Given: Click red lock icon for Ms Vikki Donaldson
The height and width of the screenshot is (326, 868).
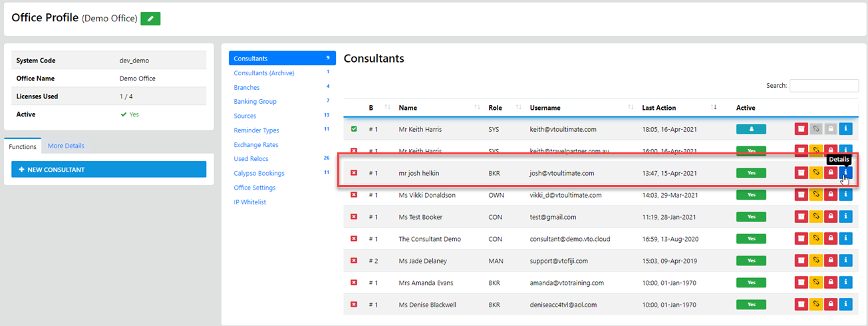Looking at the screenshot, I should pos(831,195).
